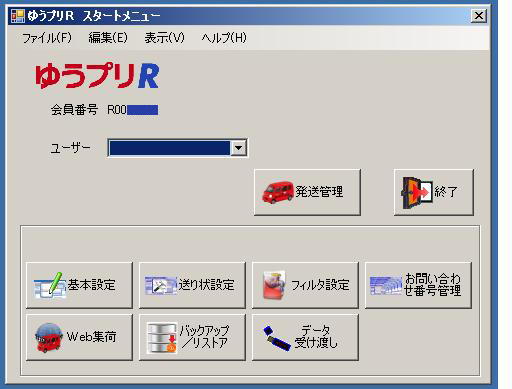Open the 編集(E) menu
This screenshot has width=512, height=389.
click(108, 38)
